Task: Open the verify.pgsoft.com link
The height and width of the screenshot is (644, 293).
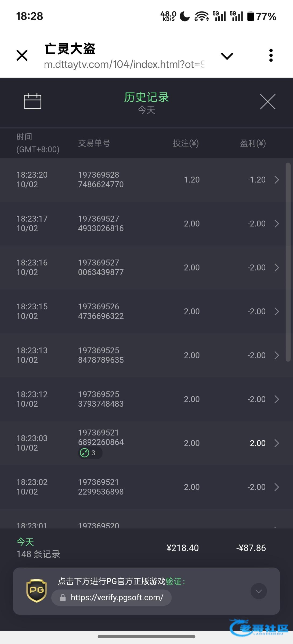Action: coord(117,597)
